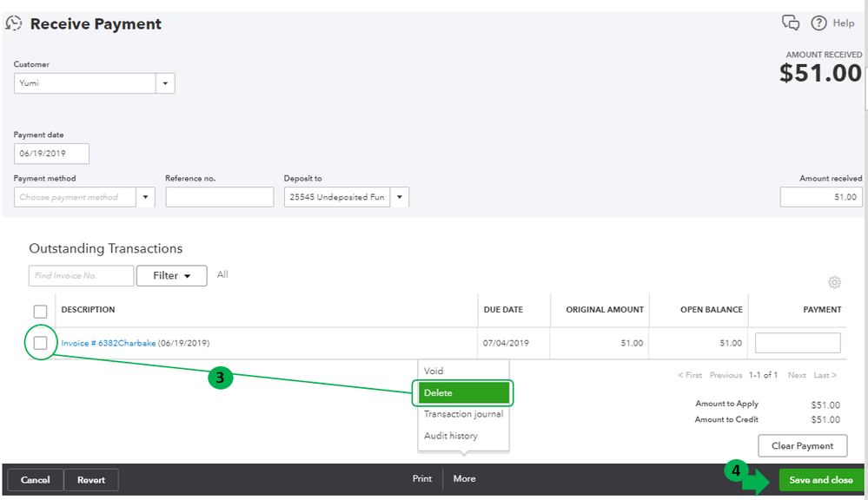This screenshot has height=500, width=868.
Task: Click the $51.00 amount received total
Action: 820,73
